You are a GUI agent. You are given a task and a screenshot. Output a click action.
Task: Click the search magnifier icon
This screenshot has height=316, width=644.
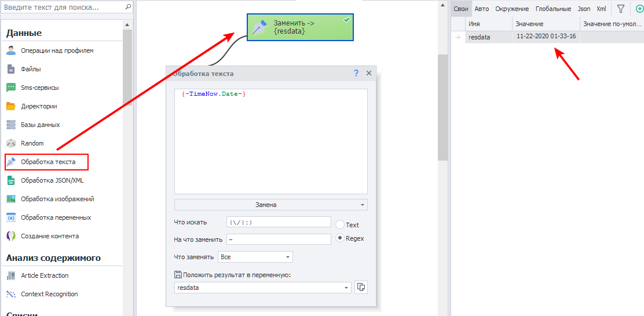pyautogui.click(x=128, y=7)
